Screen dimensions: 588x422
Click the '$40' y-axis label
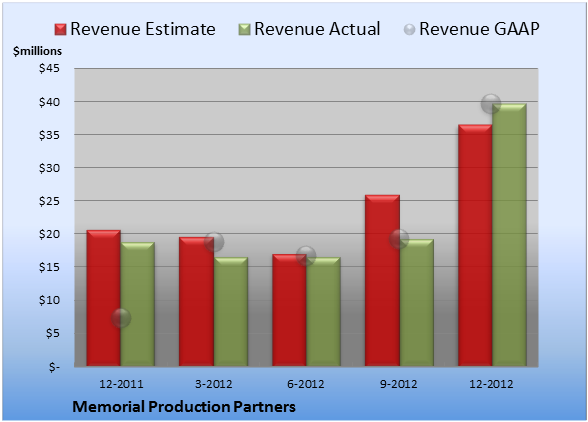[x=49, y=102]
